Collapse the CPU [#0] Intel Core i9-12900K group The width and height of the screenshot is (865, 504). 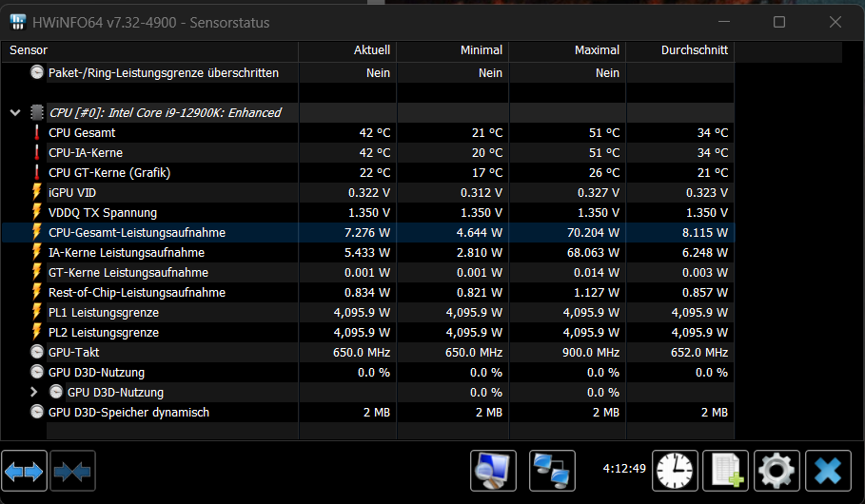(x=15, y=112)
